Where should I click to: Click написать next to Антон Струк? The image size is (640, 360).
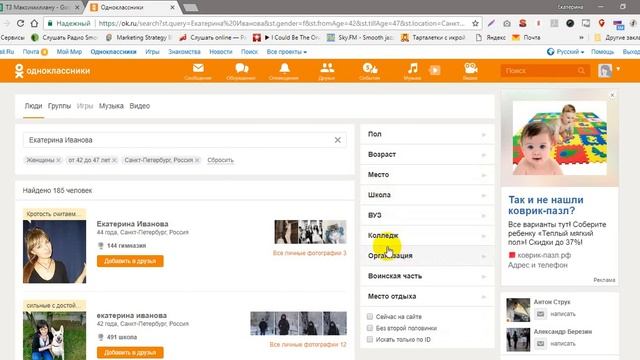click(x=563, y=314)
